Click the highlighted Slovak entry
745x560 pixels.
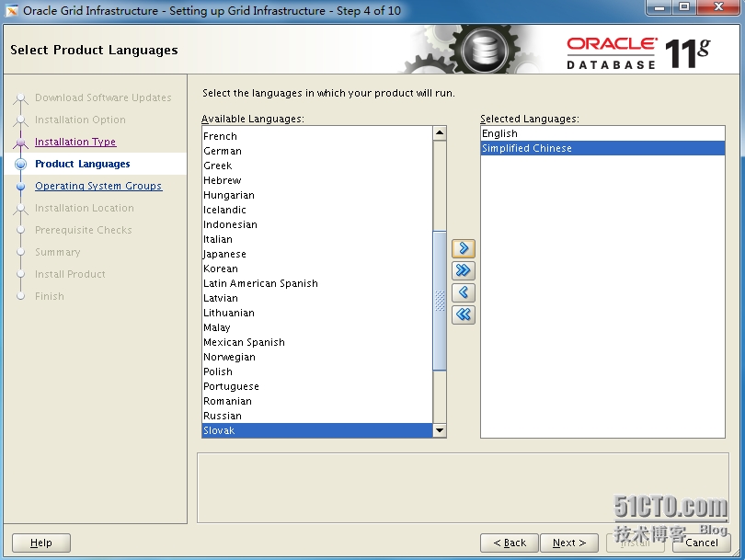coord(317,431)
